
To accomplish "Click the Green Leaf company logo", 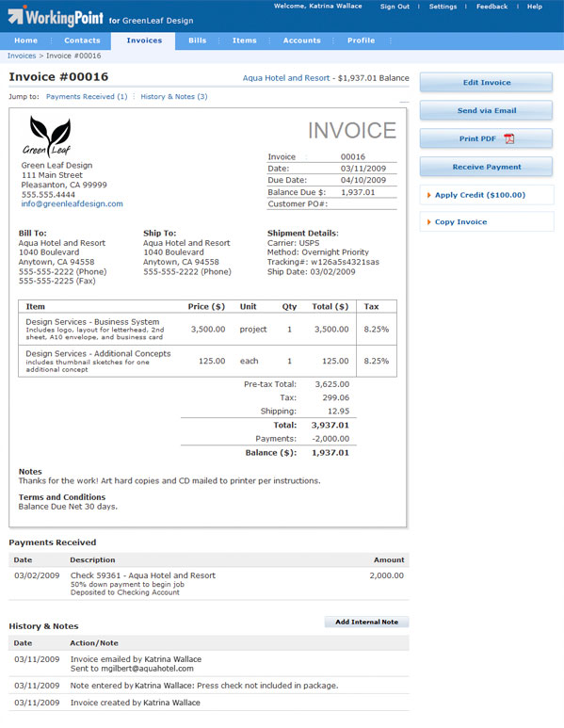I will (x=47, y=136).
